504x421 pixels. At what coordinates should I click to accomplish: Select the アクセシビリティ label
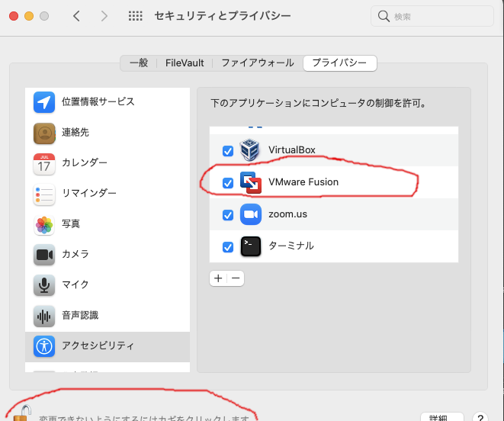click(98, 345)
